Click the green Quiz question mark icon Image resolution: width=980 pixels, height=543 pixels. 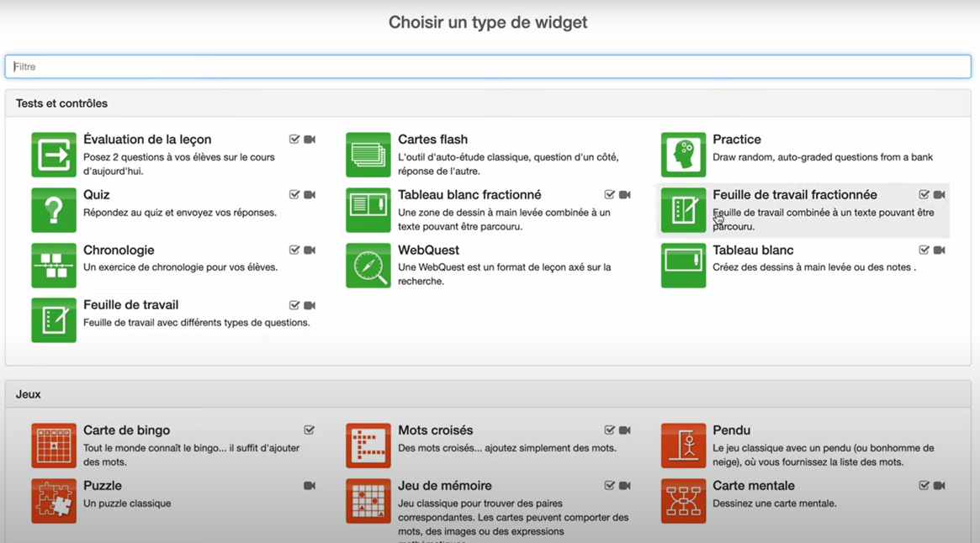[54, 210]
